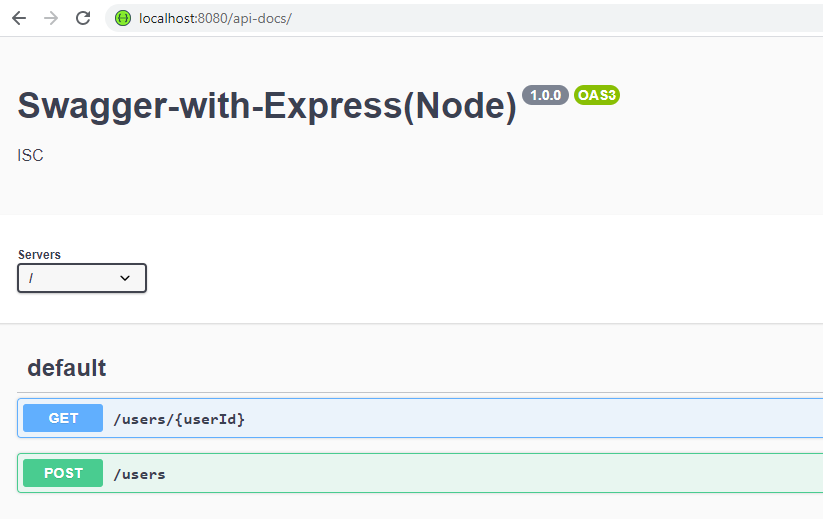Screen dimensions: 823x519
Task: Click the green POST method badge
Action: pyautogui.click(x=63, y=473)
